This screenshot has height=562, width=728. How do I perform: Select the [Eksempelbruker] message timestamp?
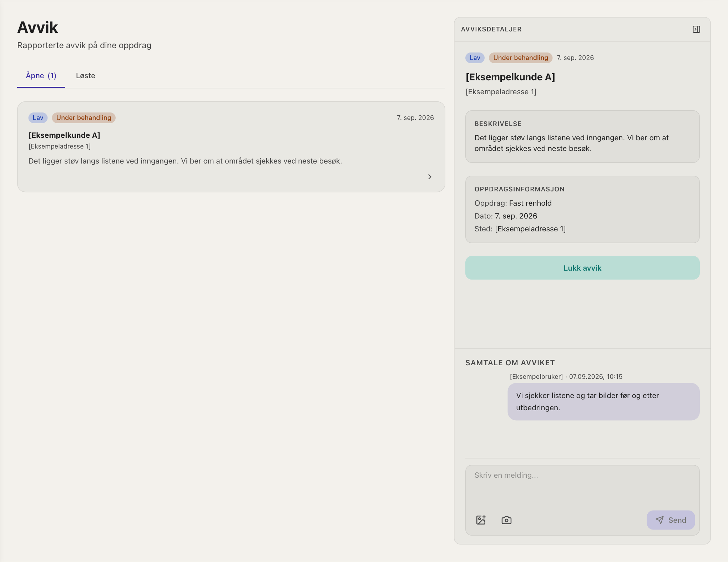click(x=566, y=377)
